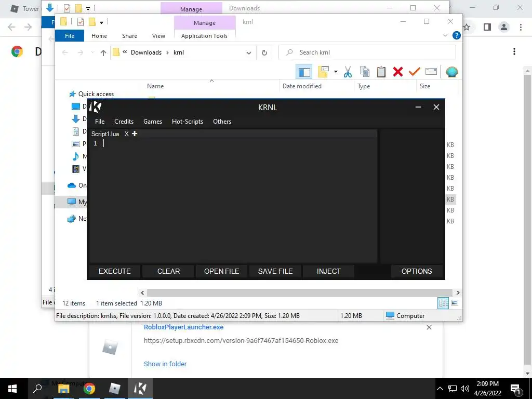Sort by Name column header
This screenshot has width=532, height=399.
tap(155, 86)
